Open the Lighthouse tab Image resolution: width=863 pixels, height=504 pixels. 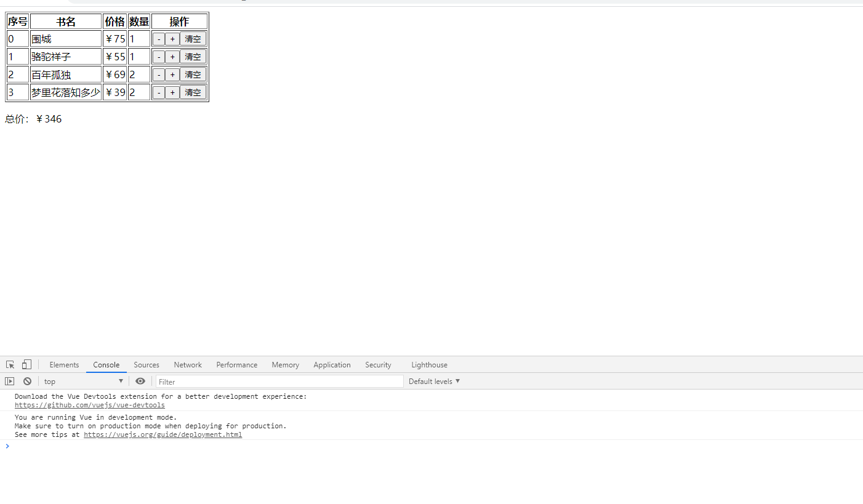point(429,364)
